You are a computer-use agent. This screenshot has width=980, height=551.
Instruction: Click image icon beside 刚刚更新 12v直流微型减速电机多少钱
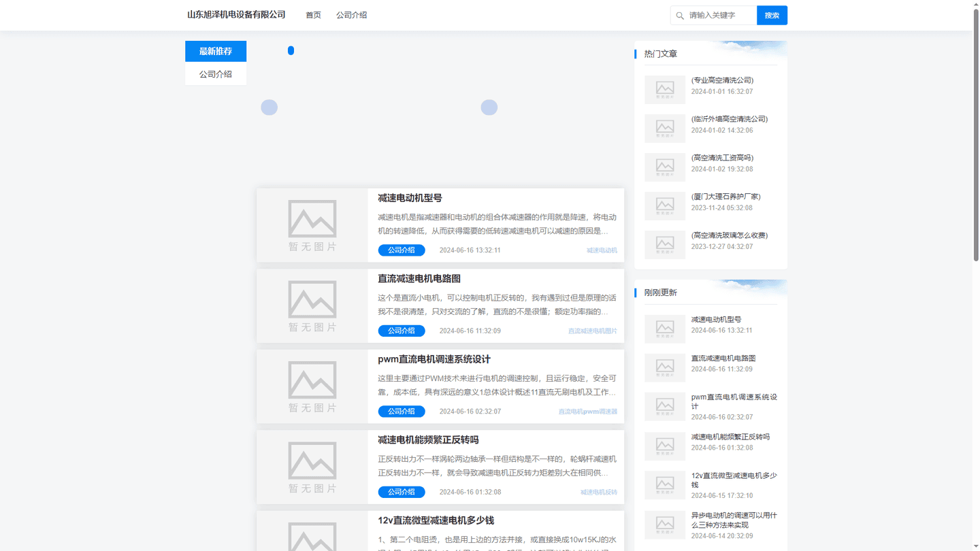click(665, 485)
